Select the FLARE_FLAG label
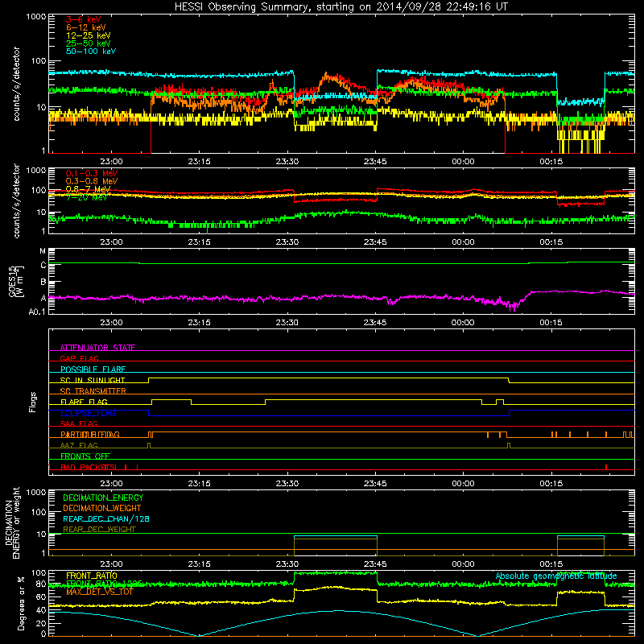Image resolution: width=644 pixels, height=644 pixels. point(84,402)
